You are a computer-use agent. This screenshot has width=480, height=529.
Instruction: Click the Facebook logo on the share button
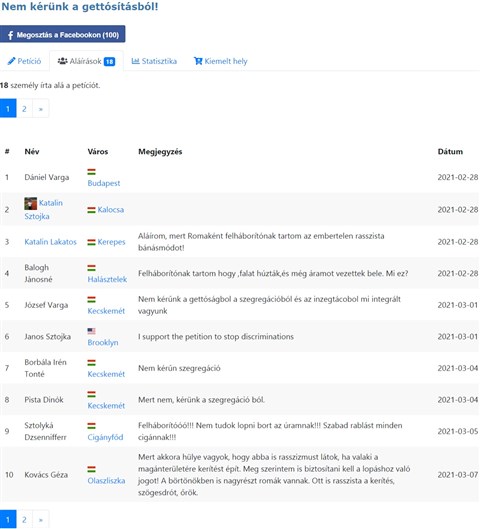tap(10, 35)
